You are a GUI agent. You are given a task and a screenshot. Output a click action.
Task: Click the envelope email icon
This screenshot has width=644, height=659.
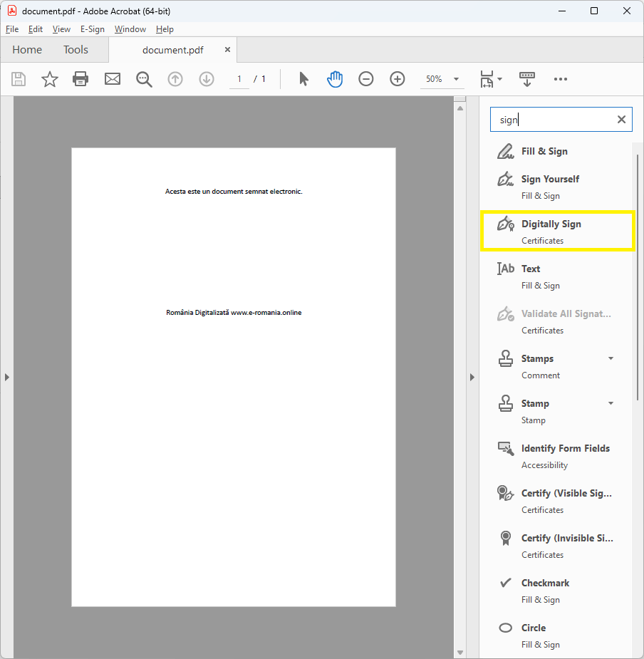[113, 79]
